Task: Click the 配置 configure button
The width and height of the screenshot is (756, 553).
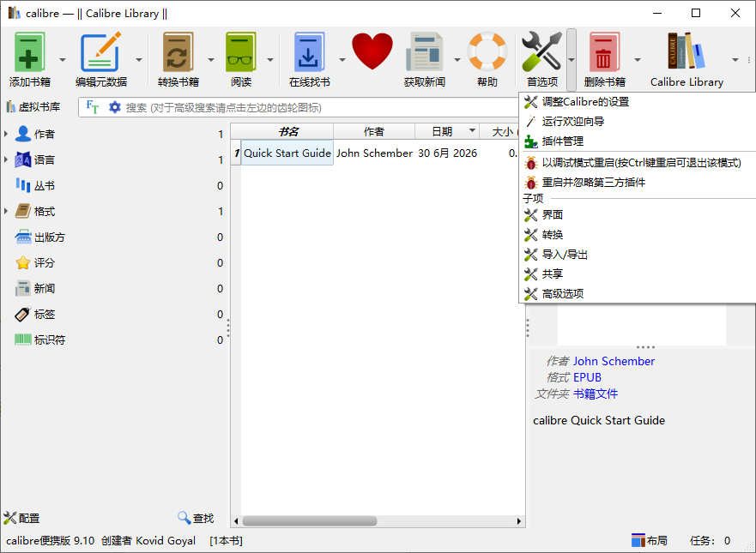Action: pos(21,519)
